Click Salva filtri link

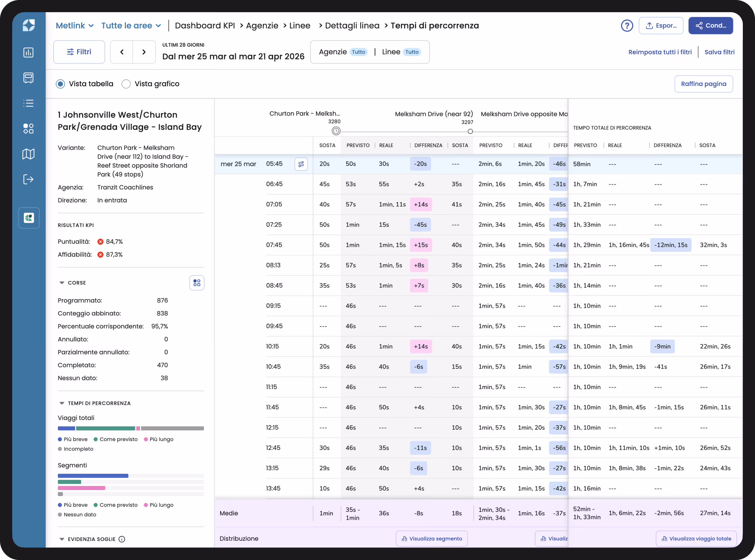pos(719,52)
